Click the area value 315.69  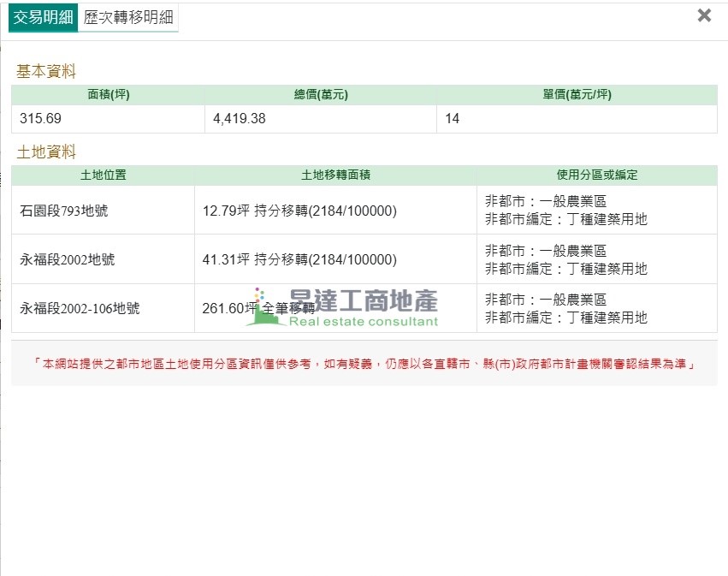tap(41, 119)
